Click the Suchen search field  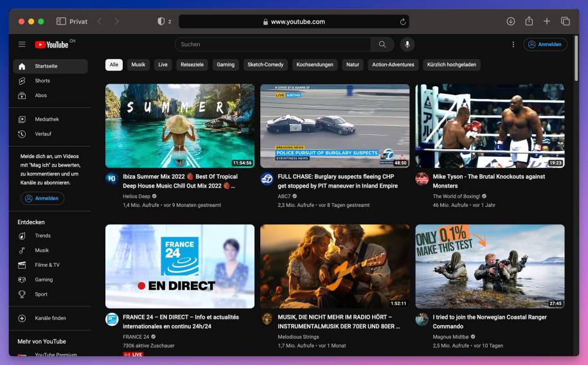(x=273, y=44)
